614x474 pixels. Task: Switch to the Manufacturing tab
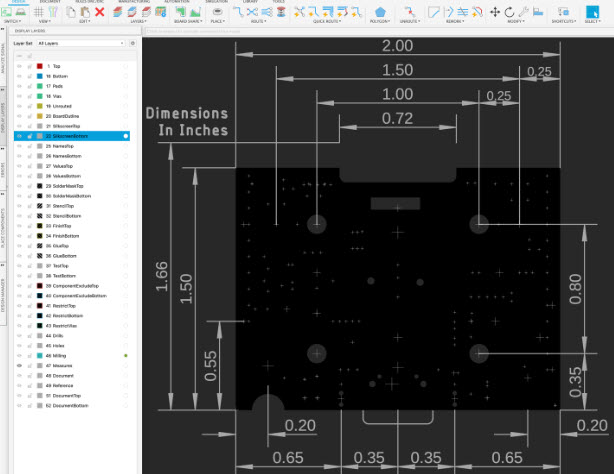[134, 2]
